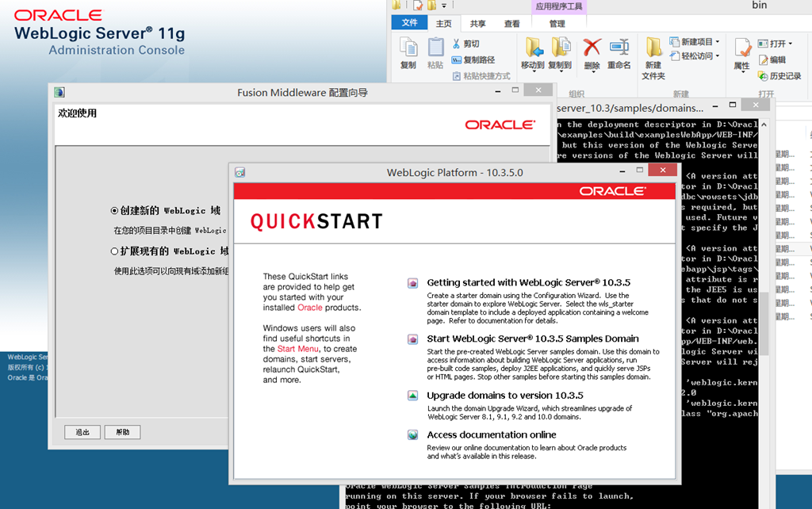Open Start WebLogic Server 10.3.5 Samples Domain link
This screenshot has width=812, height=509.
click(533, 339)
